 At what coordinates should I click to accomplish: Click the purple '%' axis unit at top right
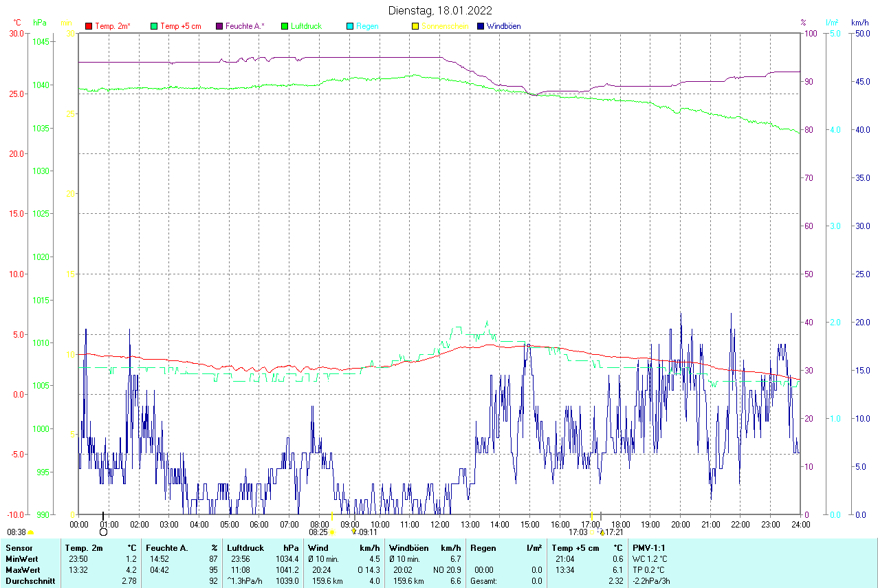tap(803, 23)
